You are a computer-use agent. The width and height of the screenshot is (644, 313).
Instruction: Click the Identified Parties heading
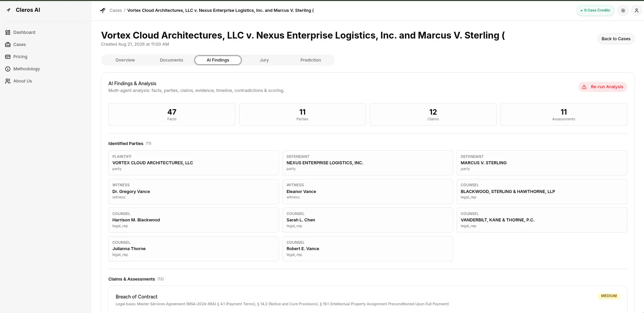126,144
